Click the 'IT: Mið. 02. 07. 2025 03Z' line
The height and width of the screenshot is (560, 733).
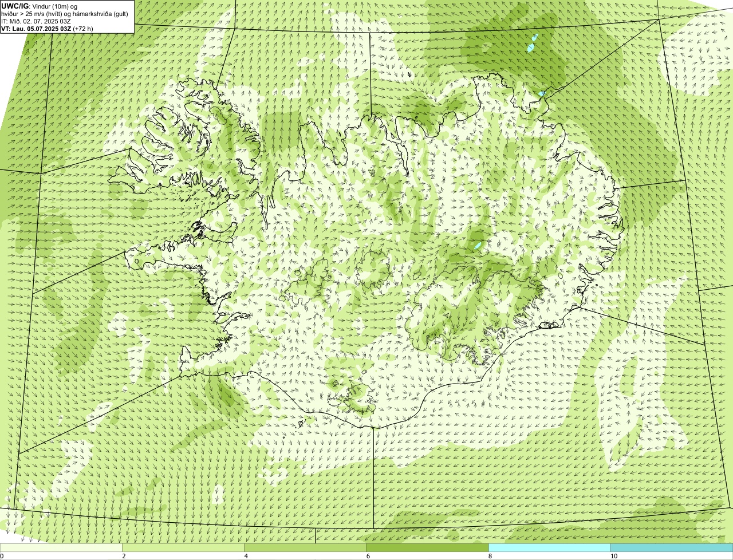pos(36,21)
